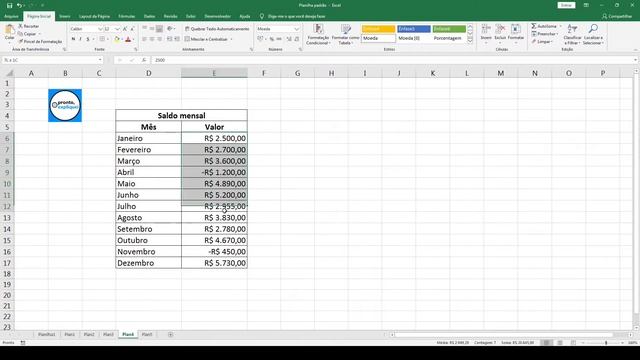Apply the orange cell style swatch
The height and width of the screenshot is (360, 640).
pyautogui.click(x=378, y=29)
